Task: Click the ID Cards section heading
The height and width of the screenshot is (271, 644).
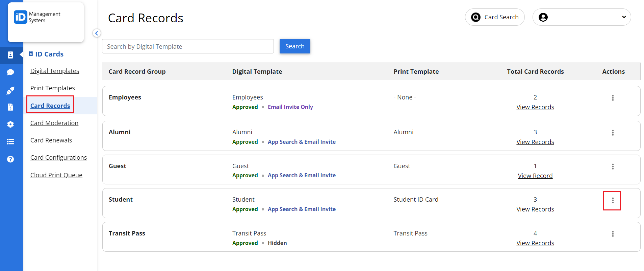Action: point(46,54)
